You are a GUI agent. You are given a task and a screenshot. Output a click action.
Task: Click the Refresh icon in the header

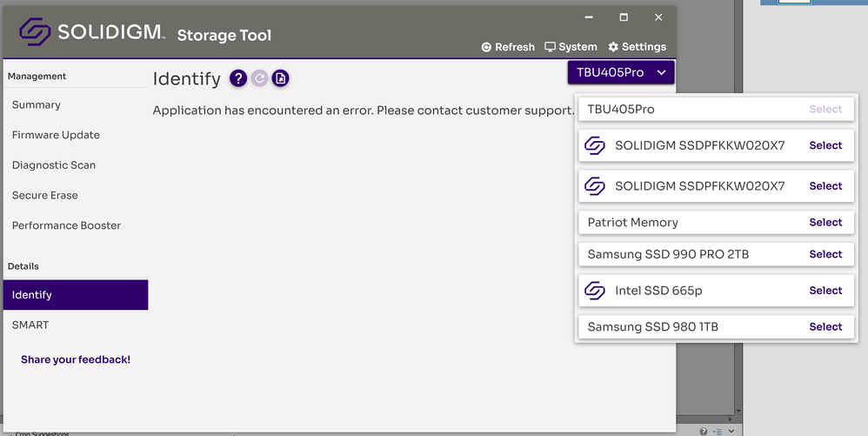[x=486, y=47]
